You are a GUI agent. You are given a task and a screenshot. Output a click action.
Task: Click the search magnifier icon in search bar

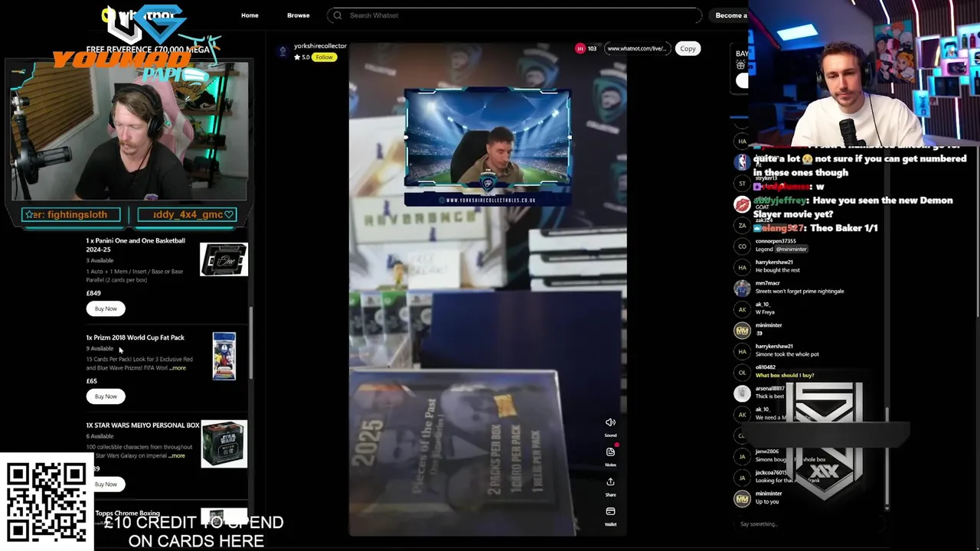(338, 15)
